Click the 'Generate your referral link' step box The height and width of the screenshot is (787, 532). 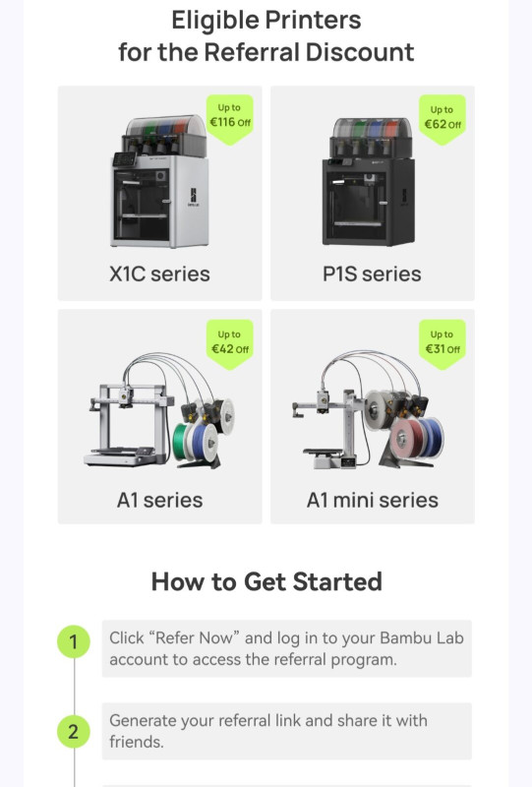click(x=286, y=731)
